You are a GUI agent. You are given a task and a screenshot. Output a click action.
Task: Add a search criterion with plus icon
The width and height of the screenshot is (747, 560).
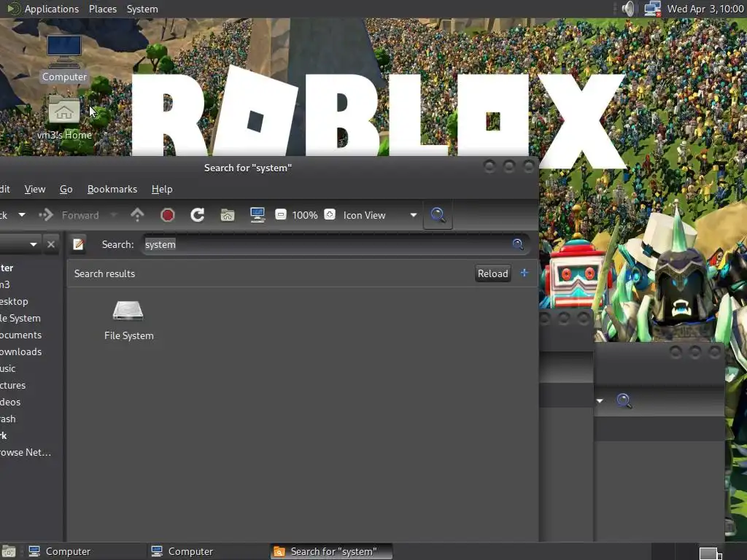point(524,273)
